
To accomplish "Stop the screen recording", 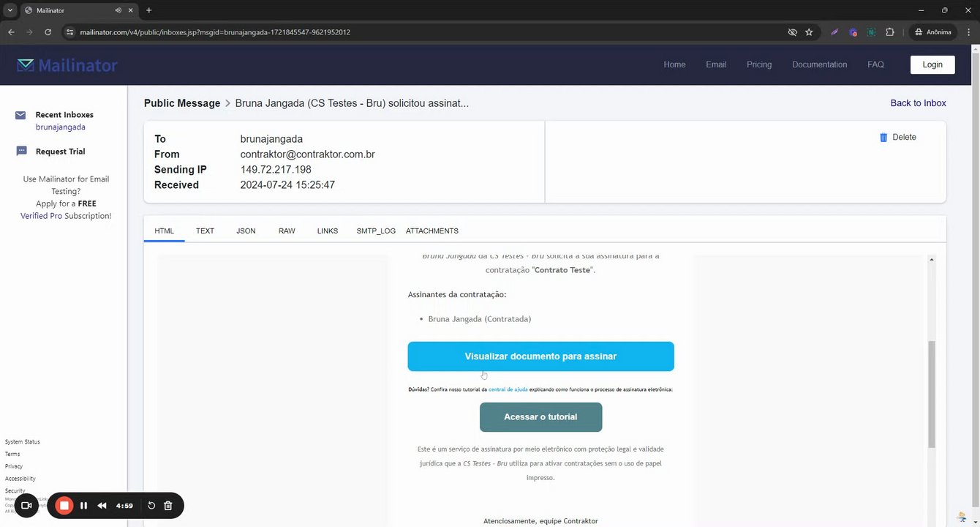I will click(x=64, y=505).
